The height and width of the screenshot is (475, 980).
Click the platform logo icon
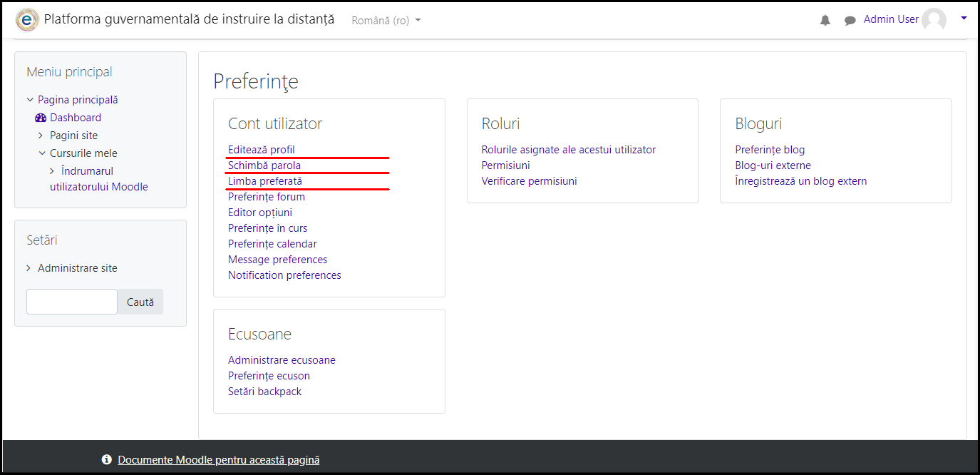pos(27,20)
